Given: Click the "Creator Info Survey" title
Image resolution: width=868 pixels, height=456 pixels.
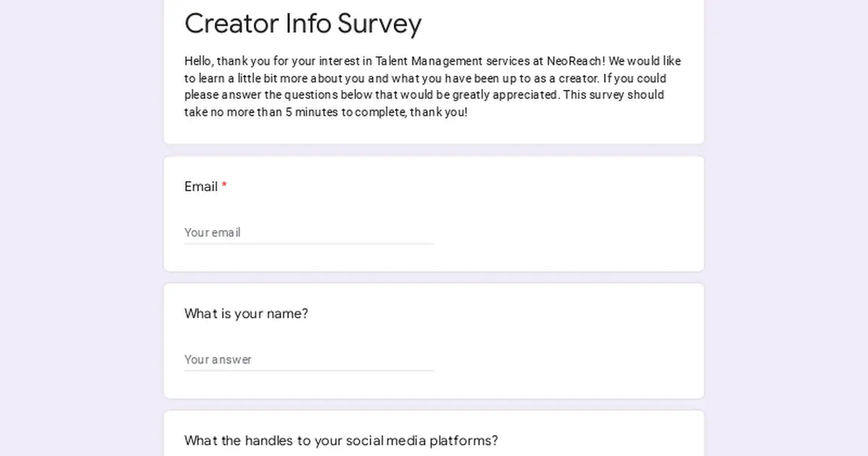Looking at the screenshot, I should [303, 24].
